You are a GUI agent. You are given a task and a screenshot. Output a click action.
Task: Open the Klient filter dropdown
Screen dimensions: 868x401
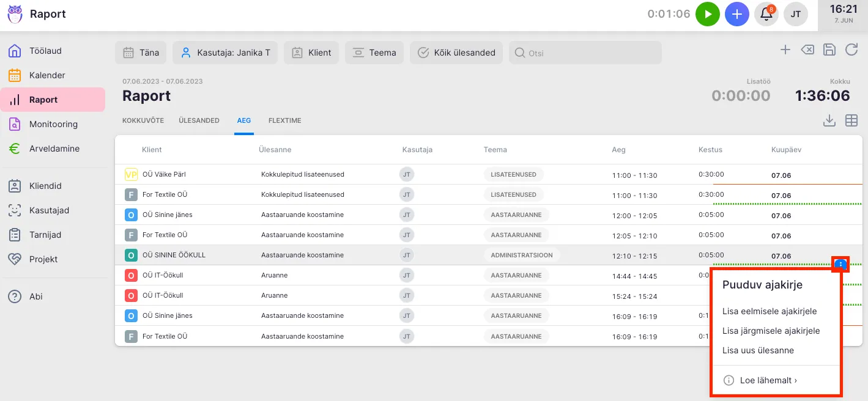(x=311, y=53)
